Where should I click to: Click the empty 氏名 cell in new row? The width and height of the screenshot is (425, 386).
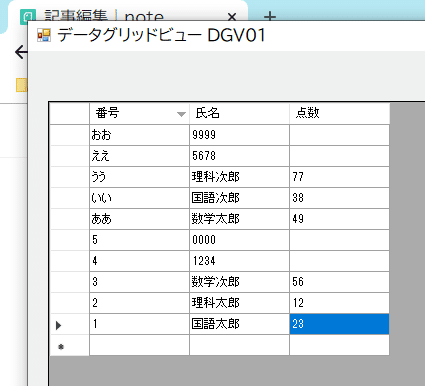239,345
